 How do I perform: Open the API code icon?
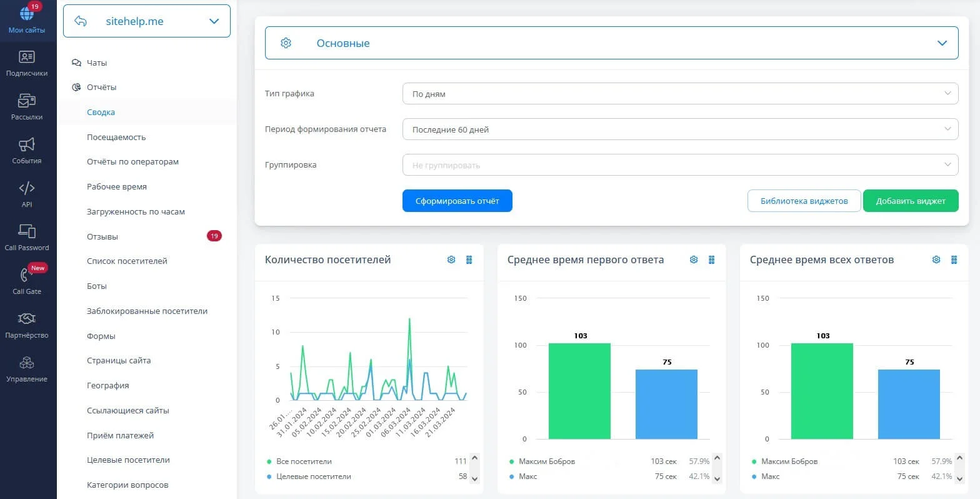pos(27,188)
